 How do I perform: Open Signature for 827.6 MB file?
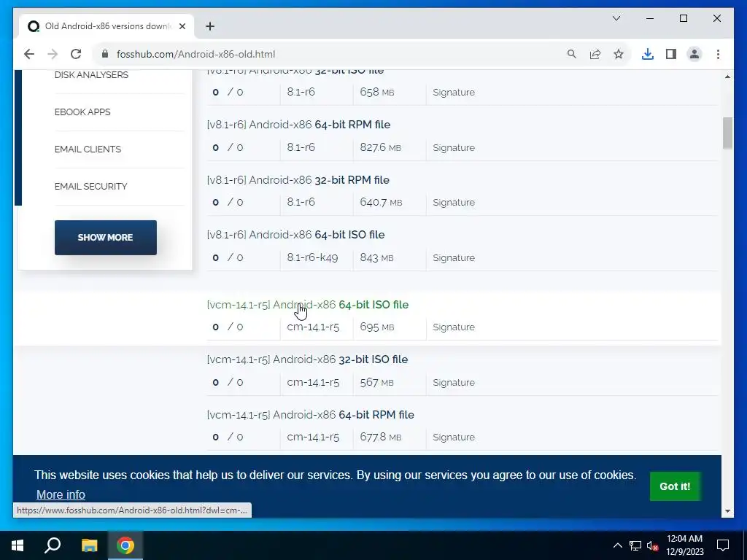pyautogui.click(x=454, y=147)
